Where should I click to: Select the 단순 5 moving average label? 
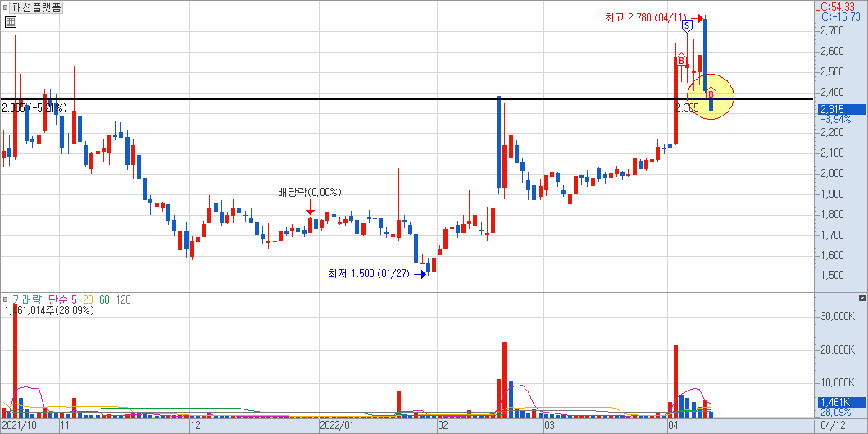(62, 300)
